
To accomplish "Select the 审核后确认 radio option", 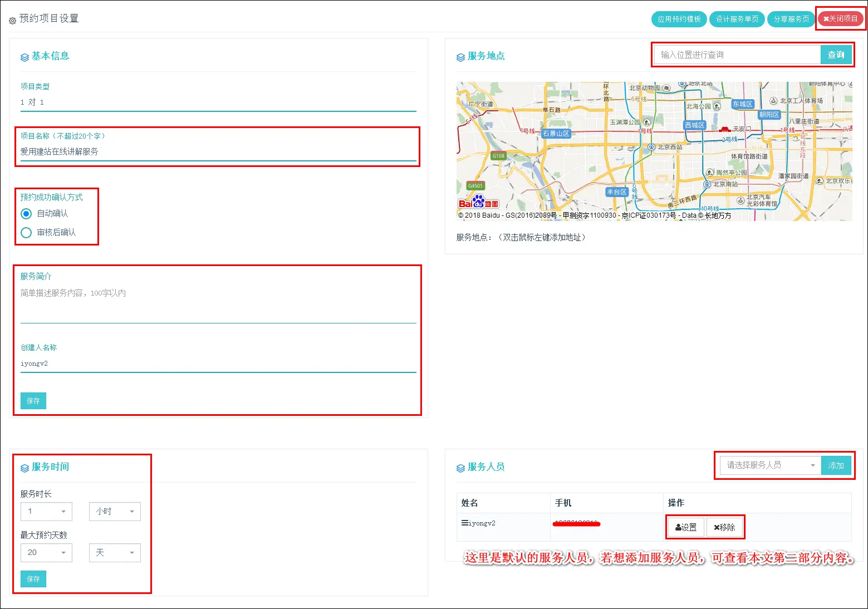I will tap(26, 233).
